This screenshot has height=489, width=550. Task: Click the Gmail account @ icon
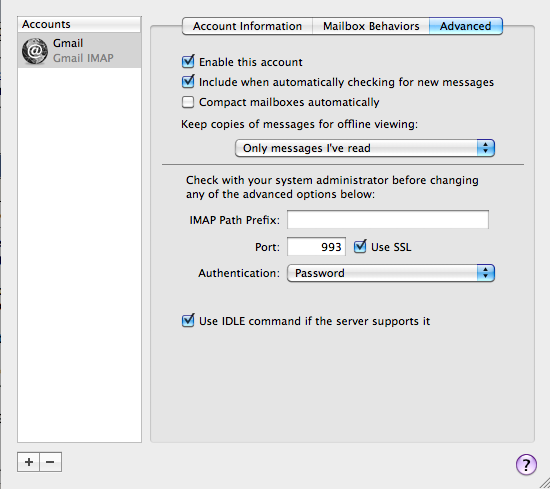coord(35,51)
